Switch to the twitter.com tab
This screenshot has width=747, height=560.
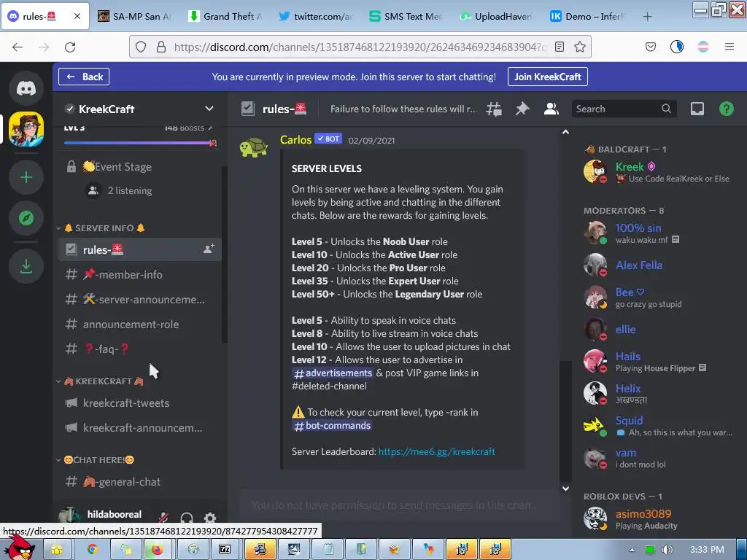[317, 16]
